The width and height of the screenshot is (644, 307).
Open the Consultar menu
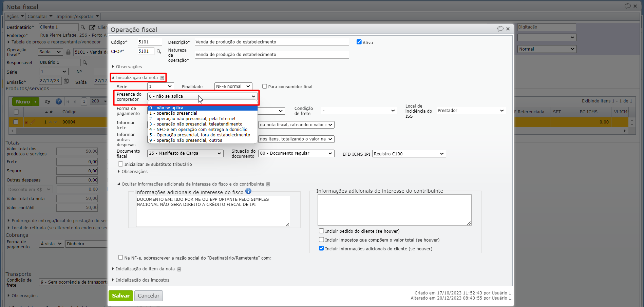coord(40,16)
